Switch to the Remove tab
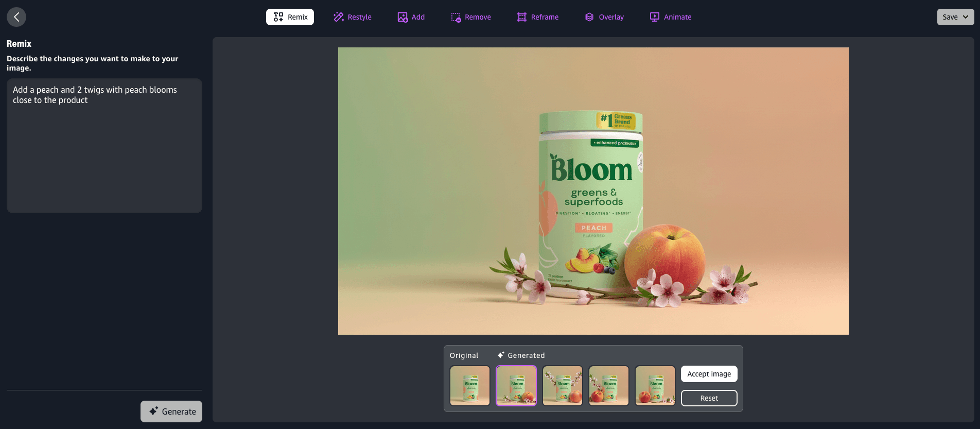 tap(471, 17)
